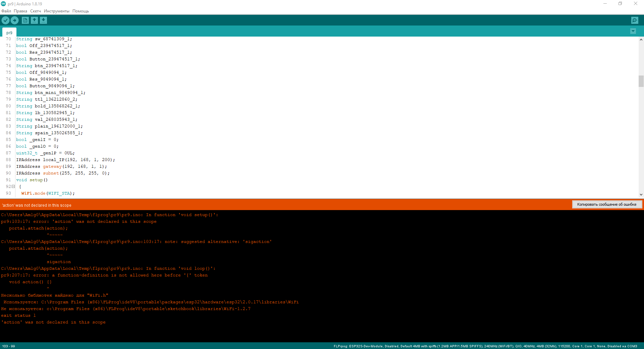Click the 'pr9:103:17: error' console line
The height and width of the screenshot is (349, 644).
coord(79,221)
